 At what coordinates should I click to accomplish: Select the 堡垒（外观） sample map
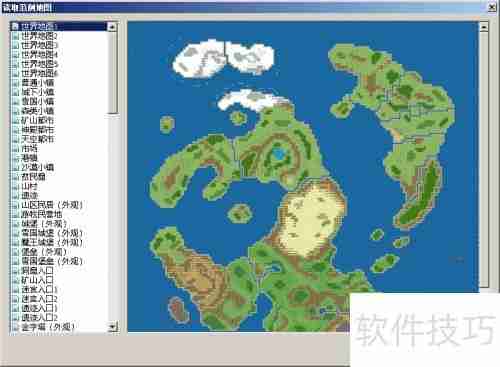[44, 252]
